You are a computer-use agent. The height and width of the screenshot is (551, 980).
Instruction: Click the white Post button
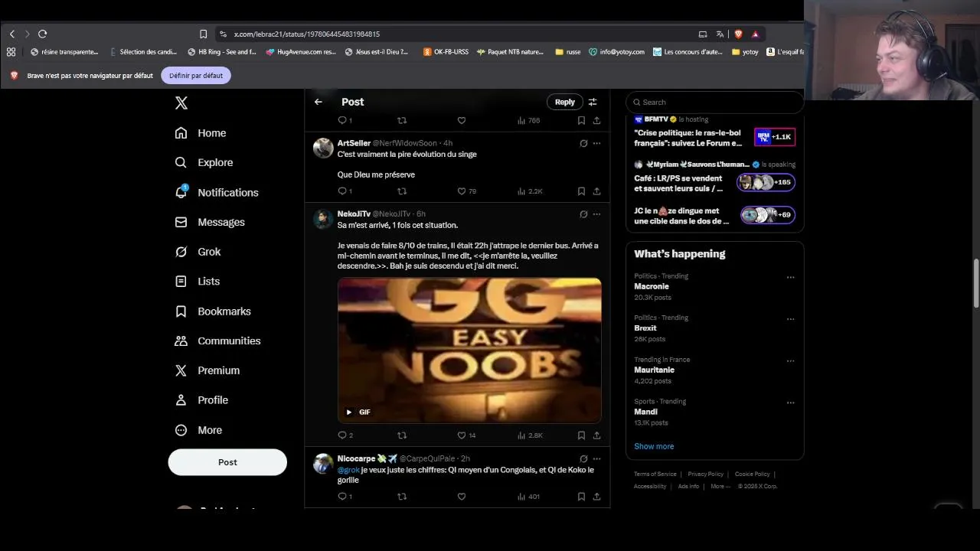[x=227, y=462]
